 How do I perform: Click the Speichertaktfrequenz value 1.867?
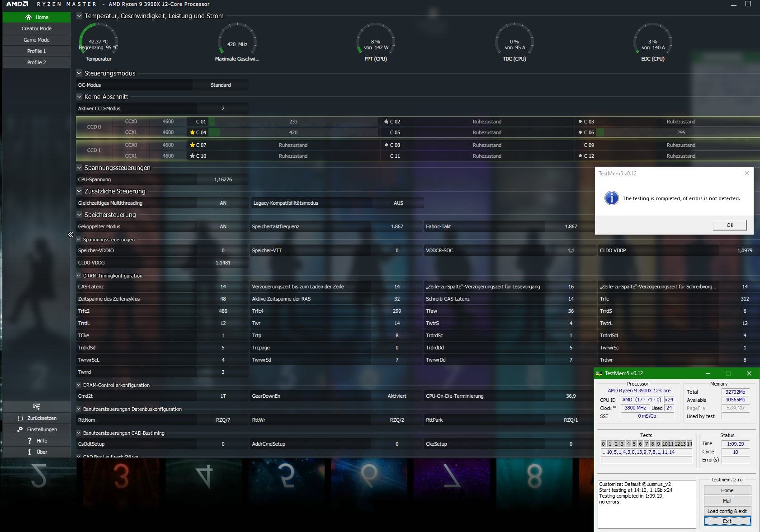click(x=397, y=226)
